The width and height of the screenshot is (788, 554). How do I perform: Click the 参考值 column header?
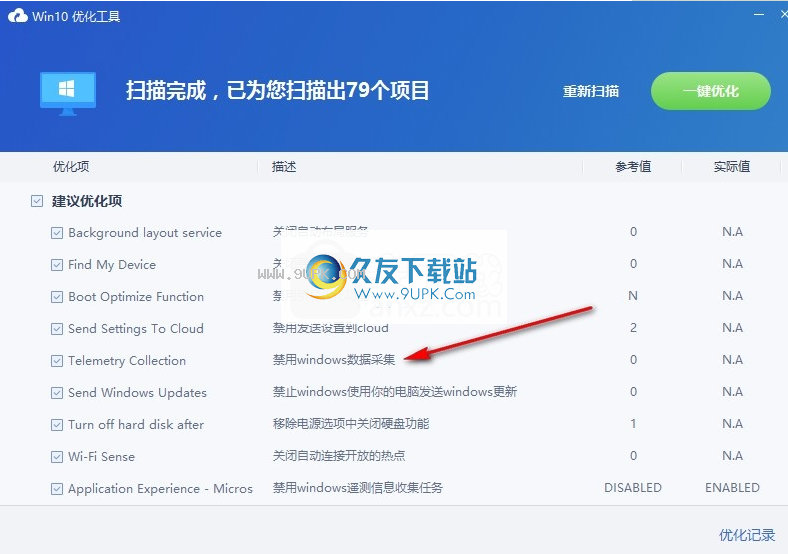(633, 166)
